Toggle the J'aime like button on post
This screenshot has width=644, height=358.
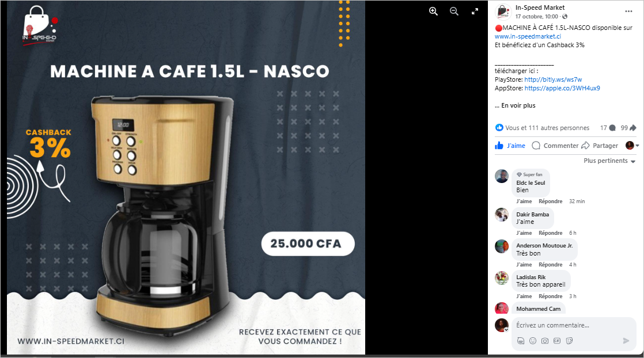tap(510, 146)
